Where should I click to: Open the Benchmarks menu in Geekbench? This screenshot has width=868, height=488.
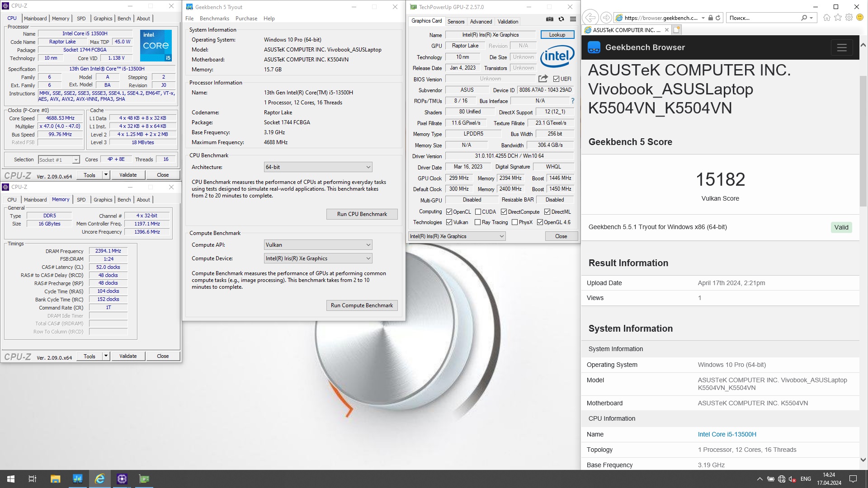point(214,18)
